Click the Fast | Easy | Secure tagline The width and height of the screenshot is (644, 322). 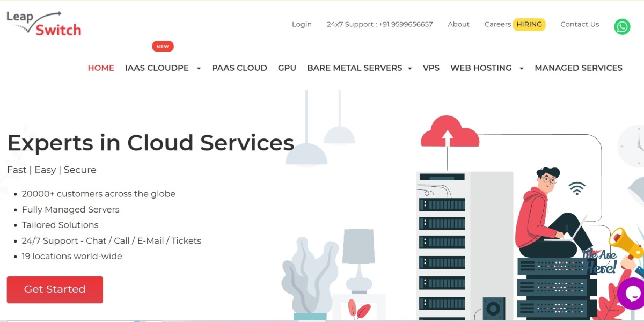click(52, 170)
